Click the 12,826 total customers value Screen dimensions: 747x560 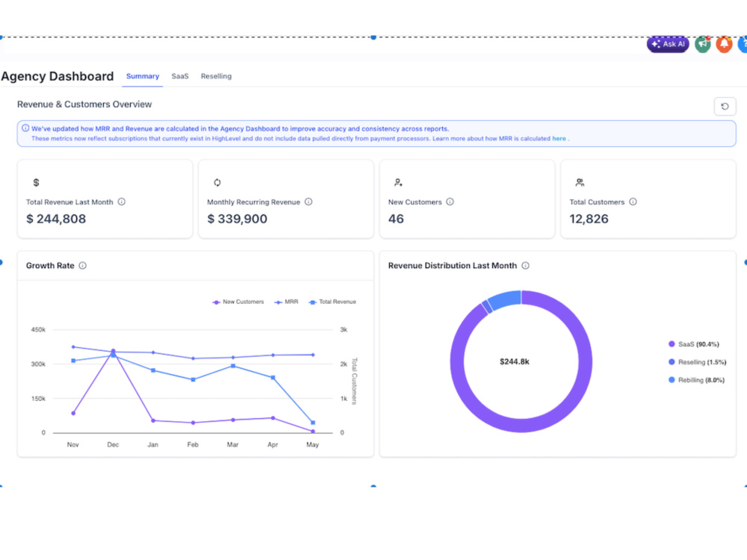tap(589, 219)
